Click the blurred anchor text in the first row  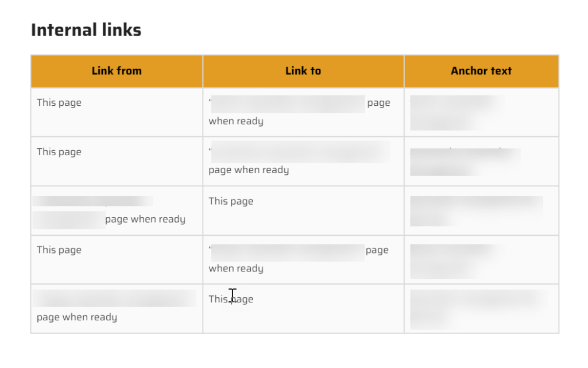point(457,113)
